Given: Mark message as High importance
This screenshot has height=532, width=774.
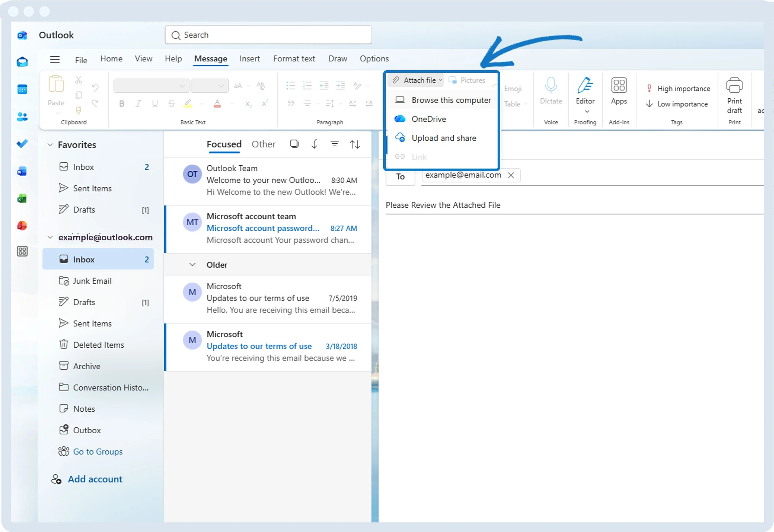Looking at the screenshot, I should tap(679, 88).
